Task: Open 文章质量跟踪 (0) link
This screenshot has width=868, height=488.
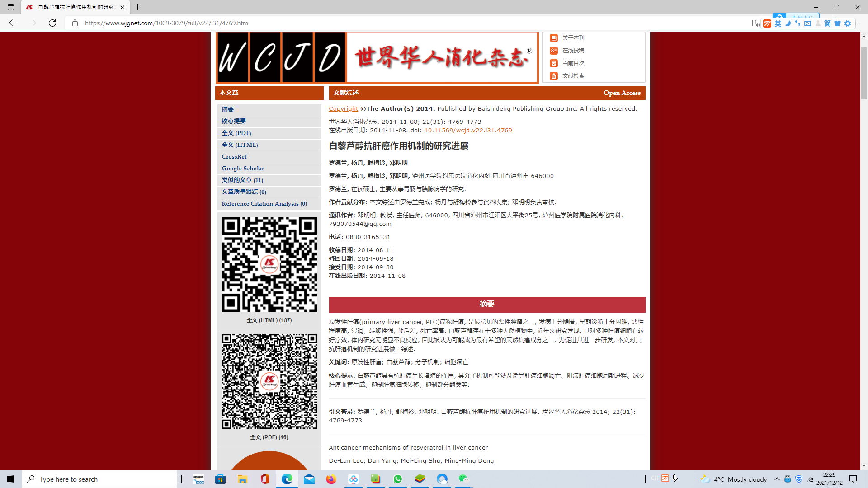Action: (244, 192)
